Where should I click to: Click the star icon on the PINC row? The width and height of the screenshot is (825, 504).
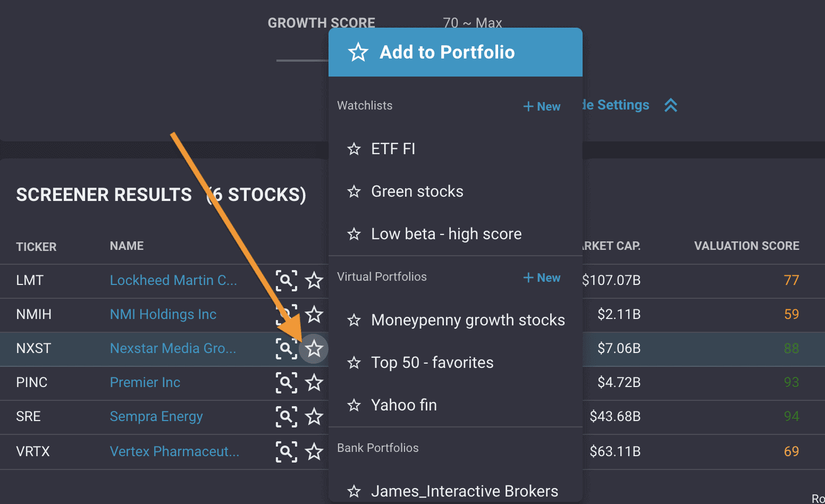(314, 383)
